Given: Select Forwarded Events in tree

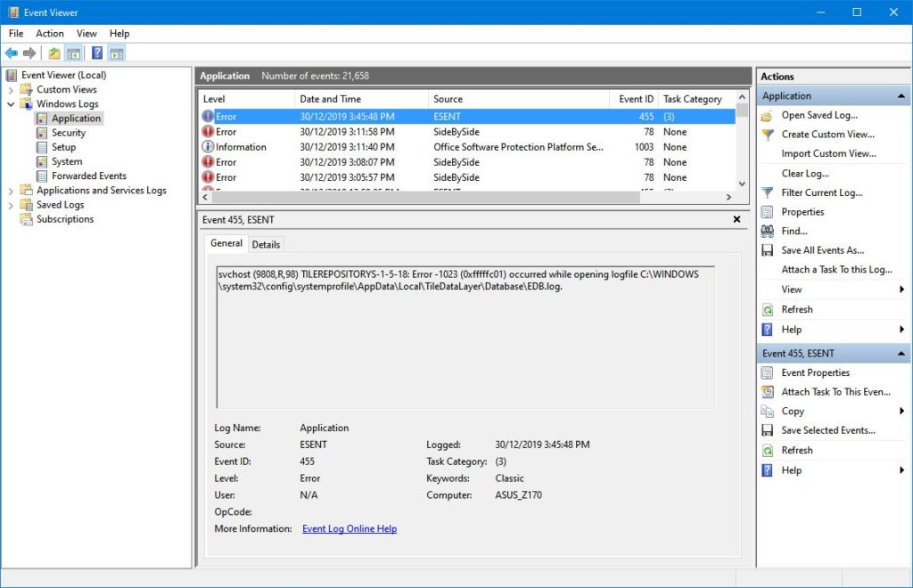Looking at the screenshot, I should [88, 176].
